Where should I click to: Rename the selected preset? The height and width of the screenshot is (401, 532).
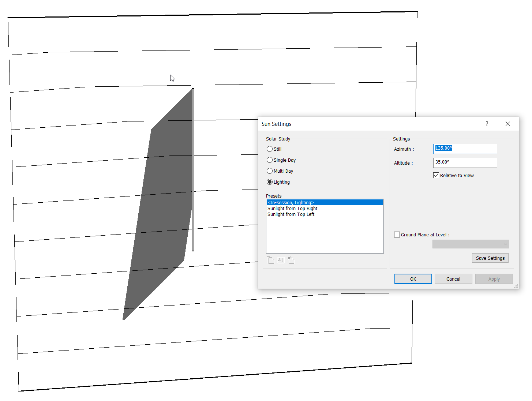(280, 260)
